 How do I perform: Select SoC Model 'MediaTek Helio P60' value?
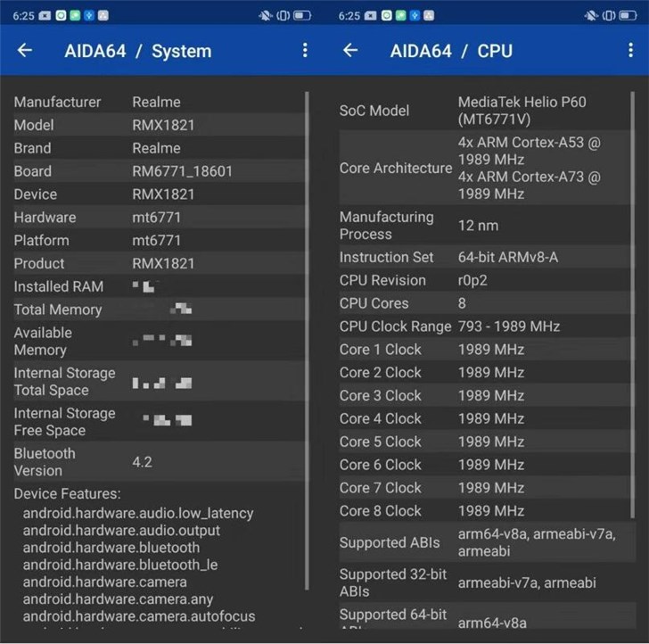(522, 103)
